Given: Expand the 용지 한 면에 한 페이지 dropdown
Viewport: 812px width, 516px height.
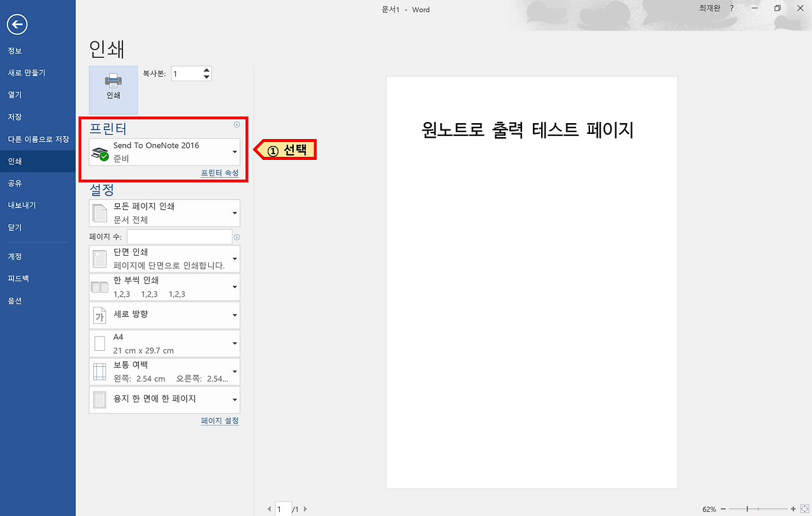Looking at the screenshot, I should 233,400.
